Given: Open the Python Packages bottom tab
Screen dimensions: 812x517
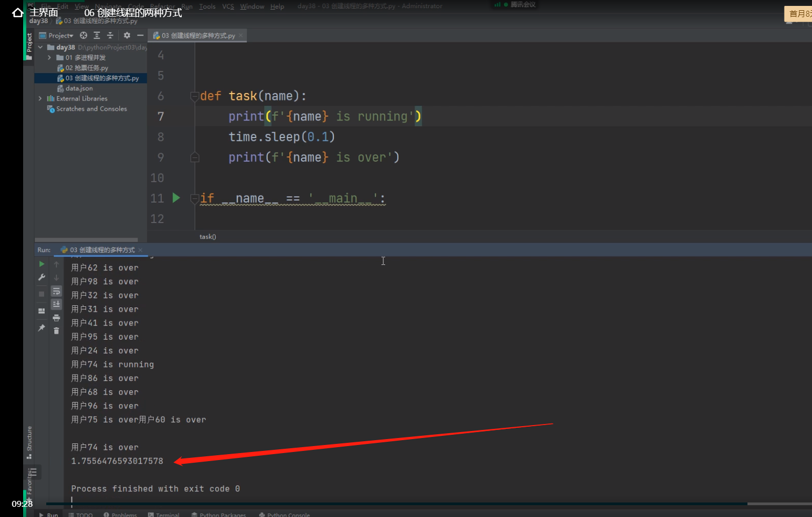Looking at the screenshot, I should [218, 514].
